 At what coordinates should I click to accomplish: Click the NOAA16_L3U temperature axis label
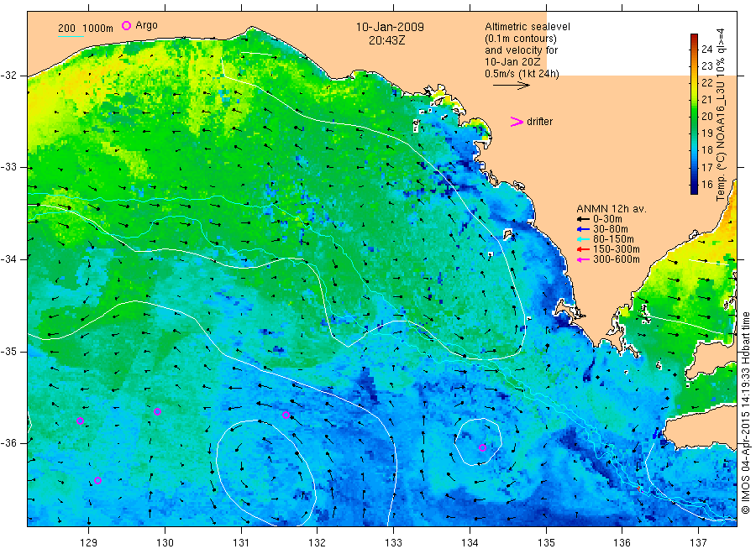click(x=721, y=115)
